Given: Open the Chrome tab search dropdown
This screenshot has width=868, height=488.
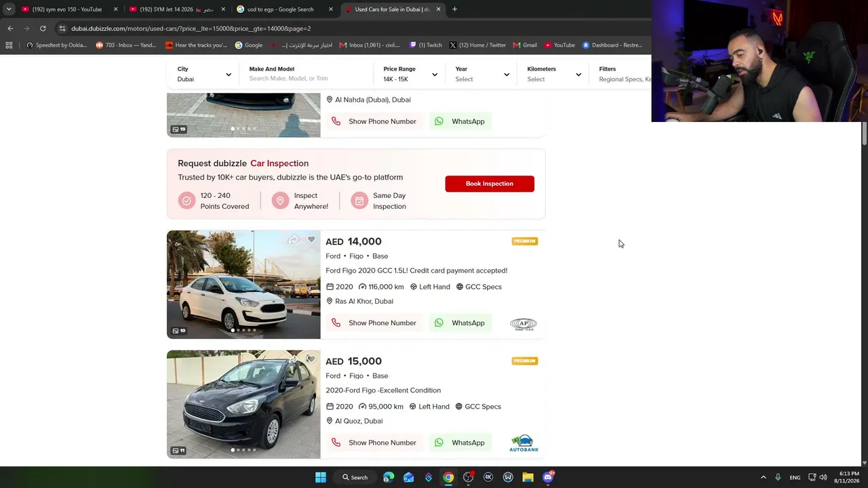Looking at the screenshot, I should (9, 9).
